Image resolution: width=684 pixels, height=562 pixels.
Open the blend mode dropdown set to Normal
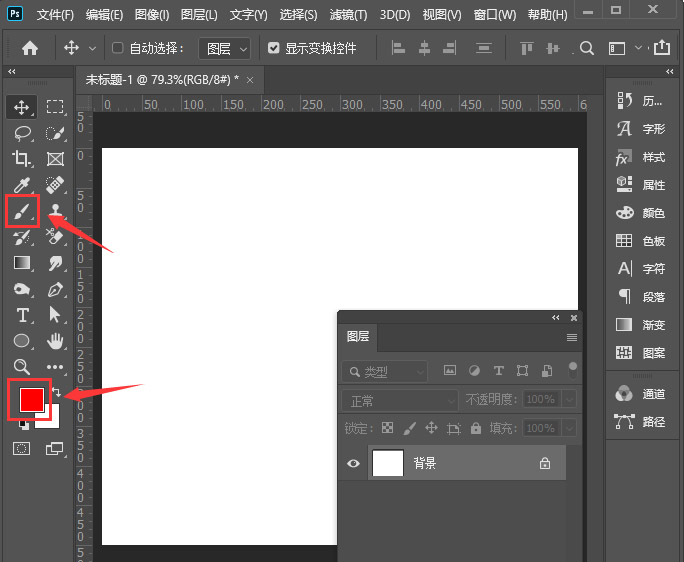[399, 400]
